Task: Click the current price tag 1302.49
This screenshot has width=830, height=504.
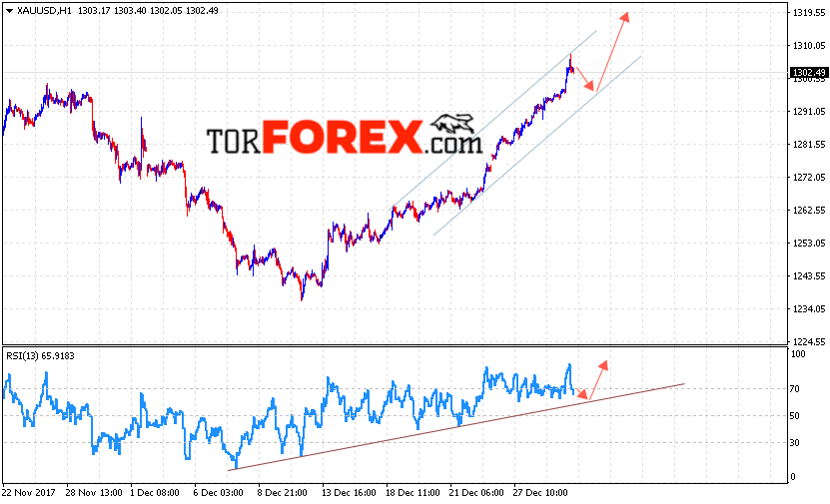Action: [x=809, y=73]
